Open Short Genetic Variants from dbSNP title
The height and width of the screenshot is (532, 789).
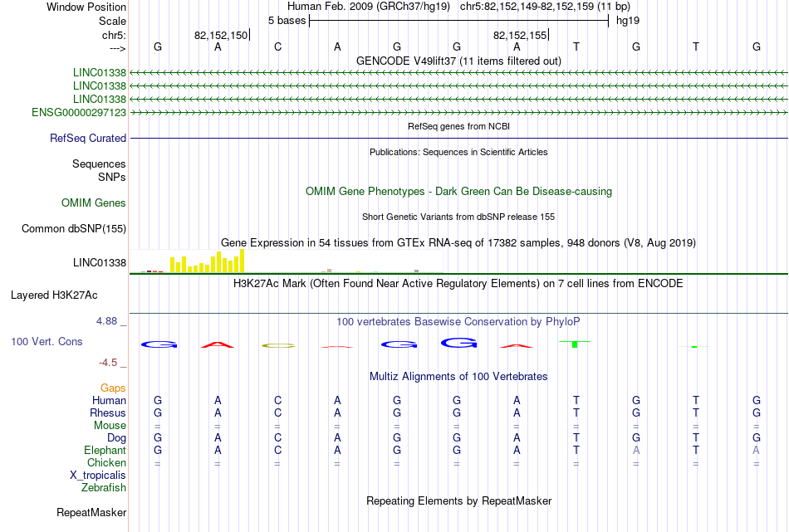458,217
